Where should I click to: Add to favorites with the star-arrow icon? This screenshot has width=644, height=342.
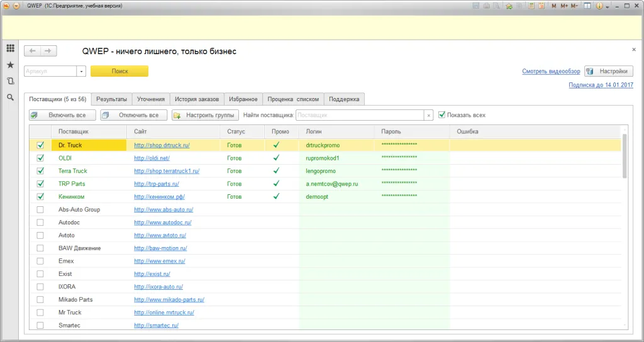(509, 6)
